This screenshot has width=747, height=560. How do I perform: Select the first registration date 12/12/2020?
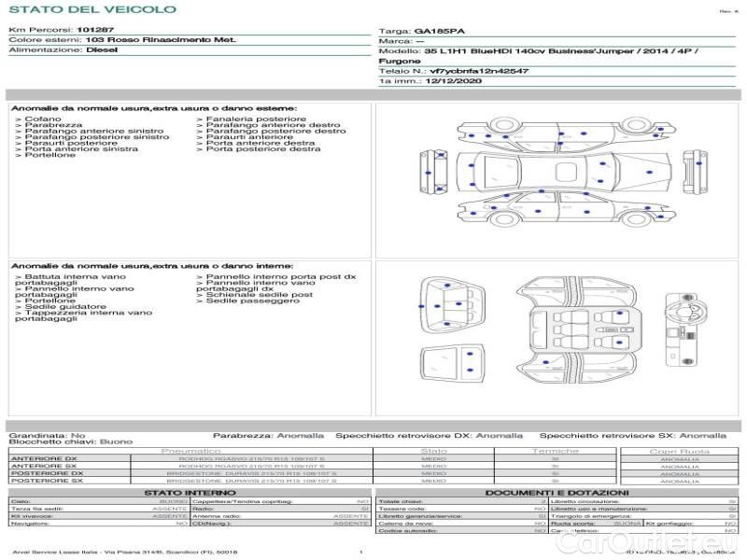[x=454, y=81]
